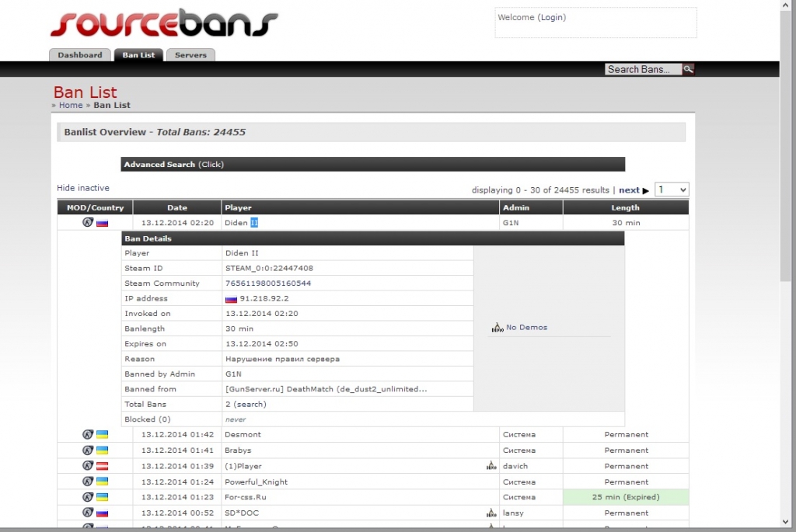Viewport: 796px width, 532px height.
Task: Click the game mod icon in Diden II row
Action: [88, 223]
